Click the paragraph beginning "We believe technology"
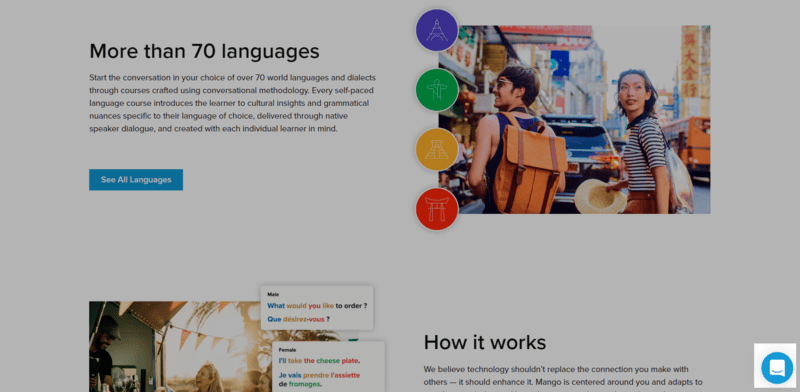This screenshot has width=800, height=392. click(563, 378)
